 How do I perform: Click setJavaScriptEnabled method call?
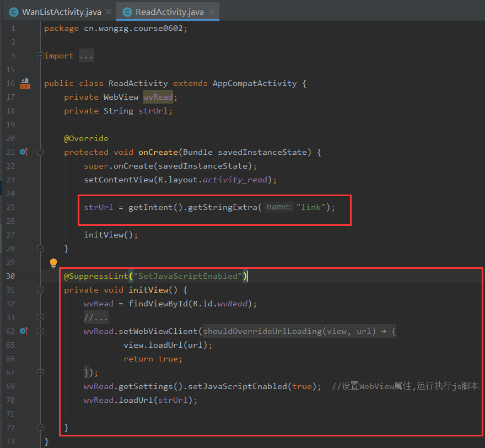[237, 386]
